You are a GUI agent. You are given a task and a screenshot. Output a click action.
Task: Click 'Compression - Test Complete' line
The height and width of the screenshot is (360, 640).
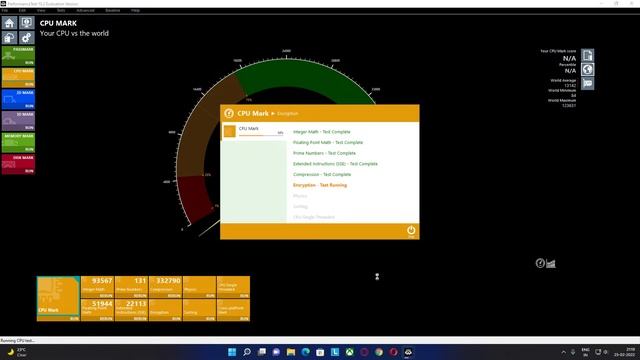click(322, 174)
